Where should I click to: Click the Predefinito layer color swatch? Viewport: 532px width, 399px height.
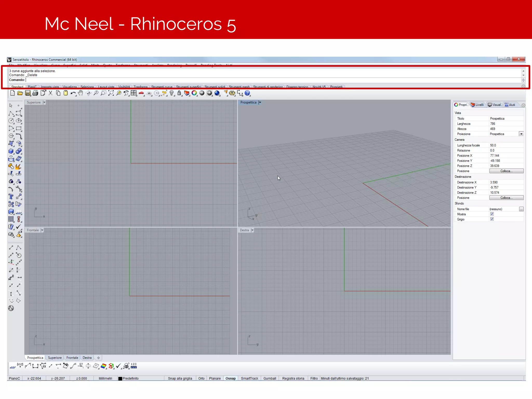click(x=120, y=378)
